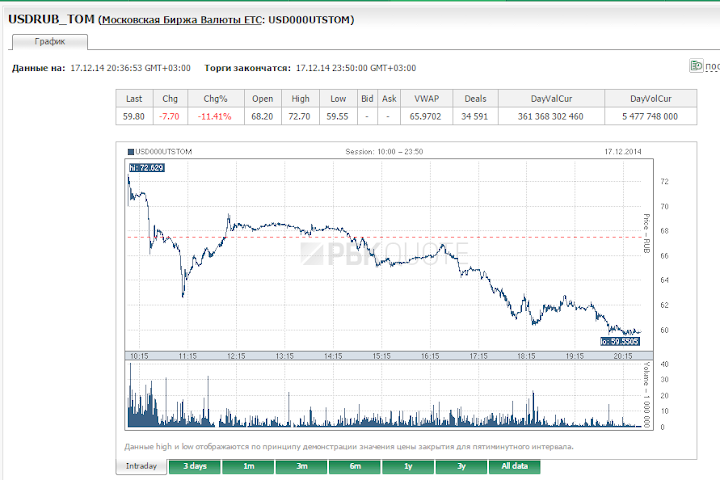This screenshot has width=720, height=480.
Task: Click the High value 72.70
Action: [299, 117]
